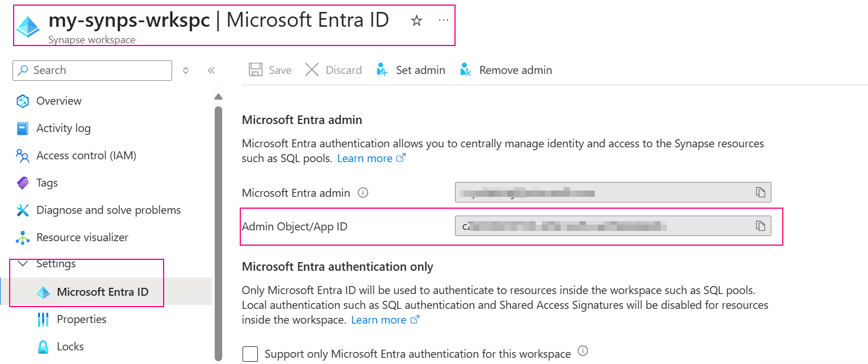Open Diagnose and solve problems
The image size is (868, 364).
(x=108, y=210)
